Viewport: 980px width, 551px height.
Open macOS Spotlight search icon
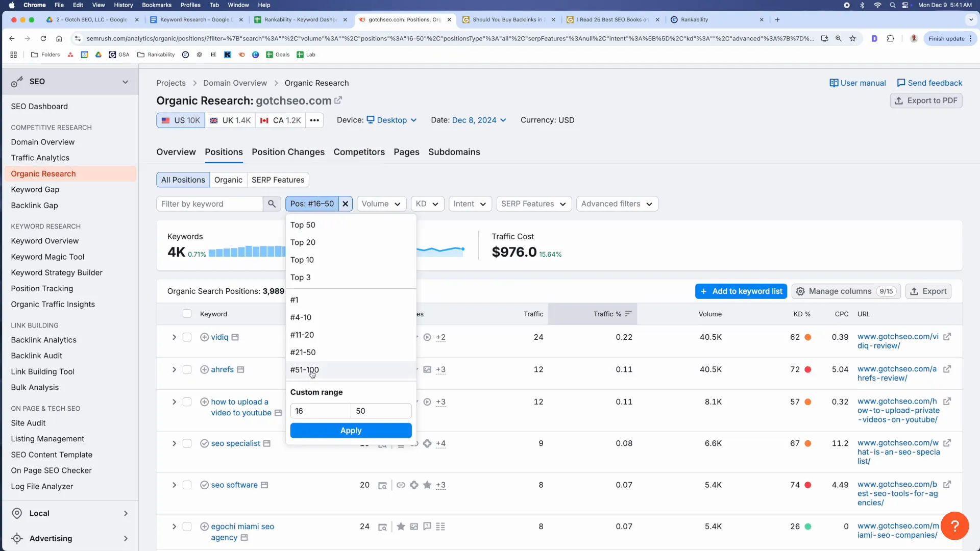click(892, 5)
